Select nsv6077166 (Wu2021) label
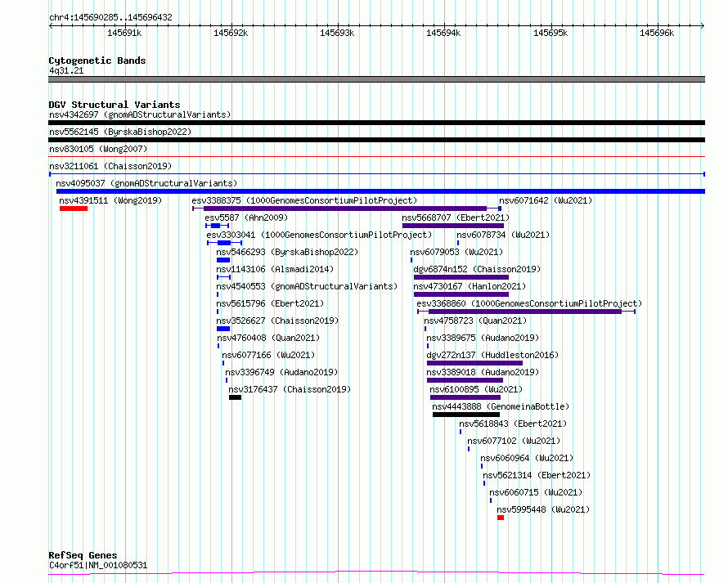The image size is (728, 583). click(268, 355)
